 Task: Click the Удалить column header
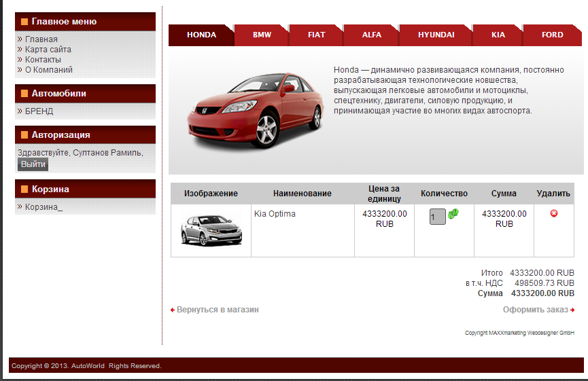pyautogui.click(x=553, y=194)
